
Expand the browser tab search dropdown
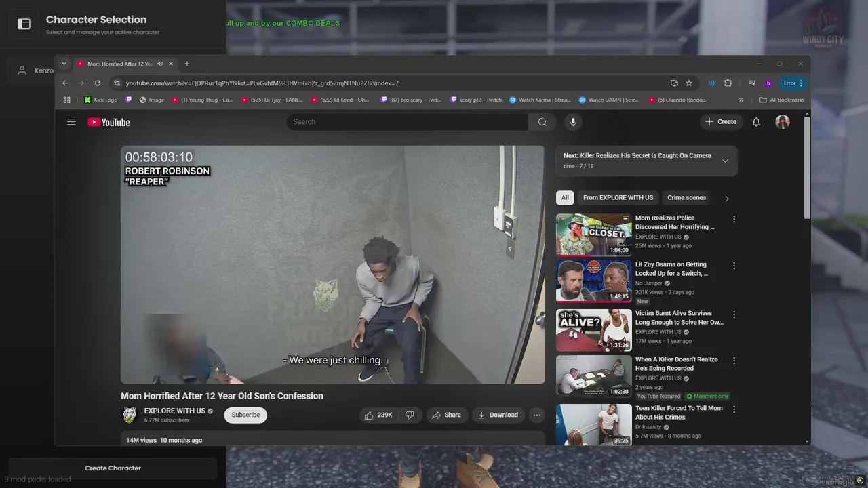[64, 64]
